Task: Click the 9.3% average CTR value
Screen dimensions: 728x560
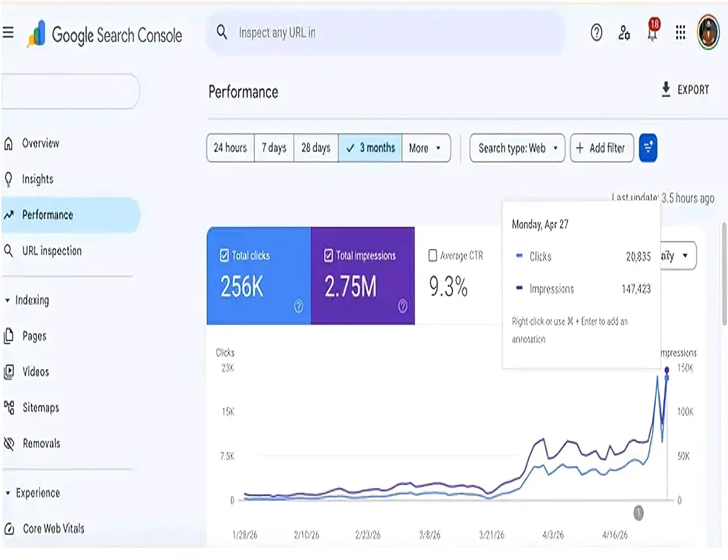Action: (x=448, y=287)
